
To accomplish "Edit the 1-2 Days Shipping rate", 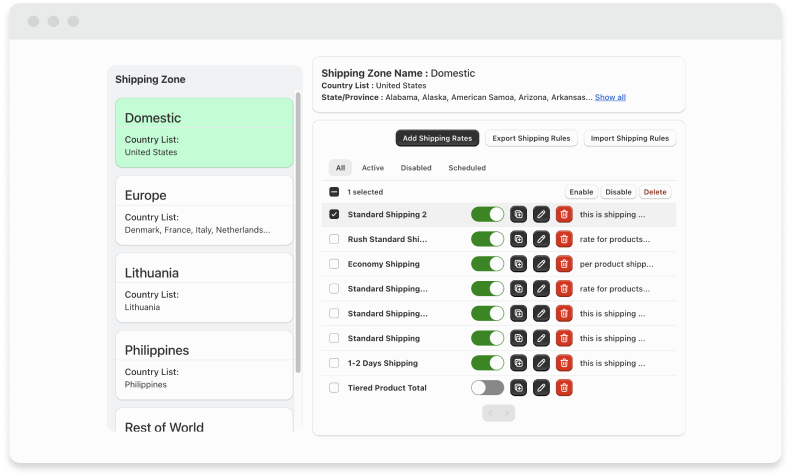I will click(541, 363).
